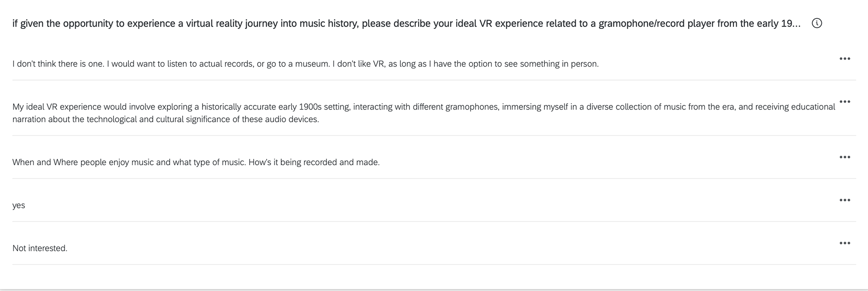Select the response starting 'My ideal VR experience would'

coord(424,113)
